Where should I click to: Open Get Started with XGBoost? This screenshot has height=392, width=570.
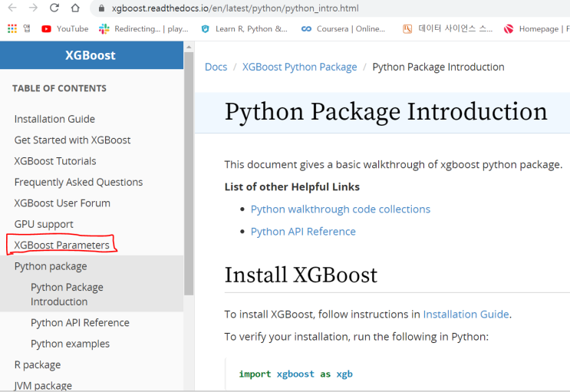pos(72,140)
